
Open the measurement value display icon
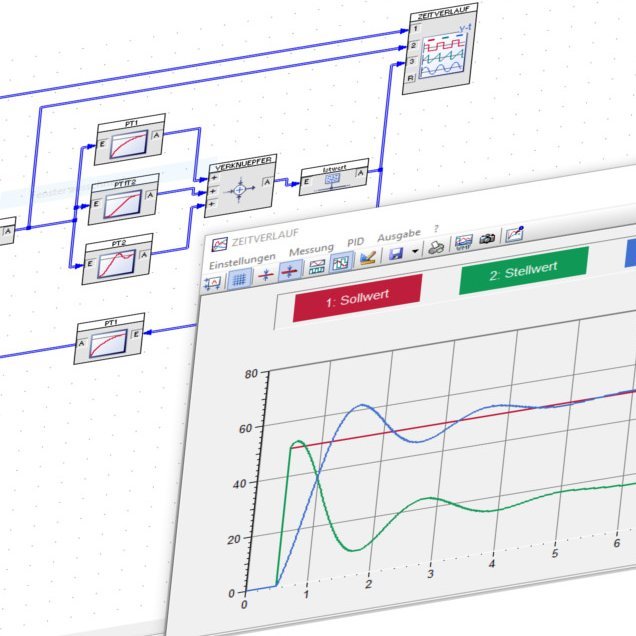tap(317, 266)
